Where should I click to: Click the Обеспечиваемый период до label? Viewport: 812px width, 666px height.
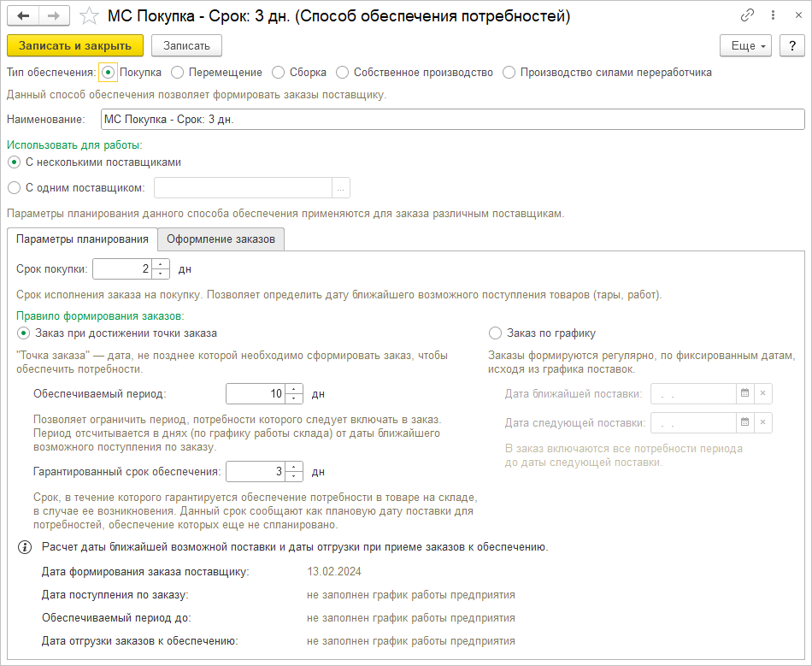coord(116,618)
